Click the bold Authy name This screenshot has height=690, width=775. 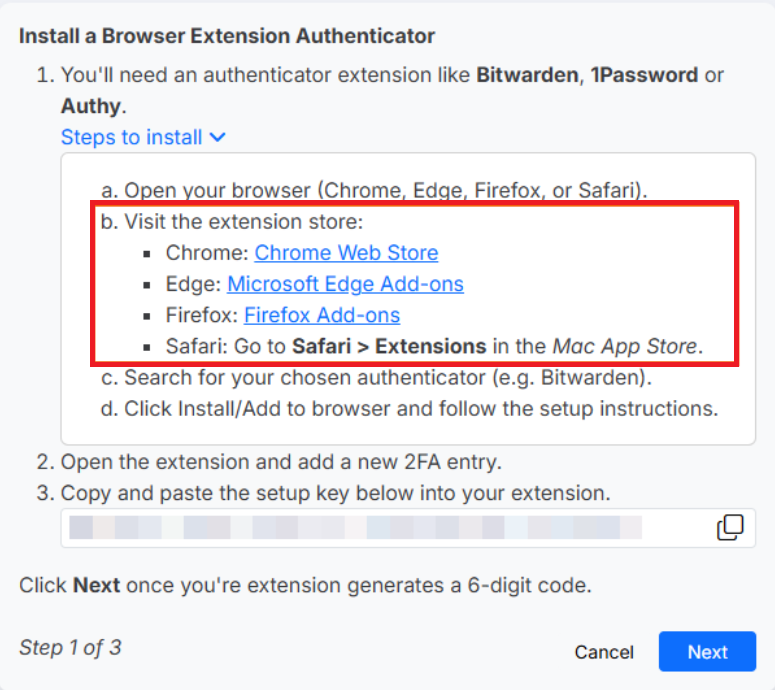point(90,106)
